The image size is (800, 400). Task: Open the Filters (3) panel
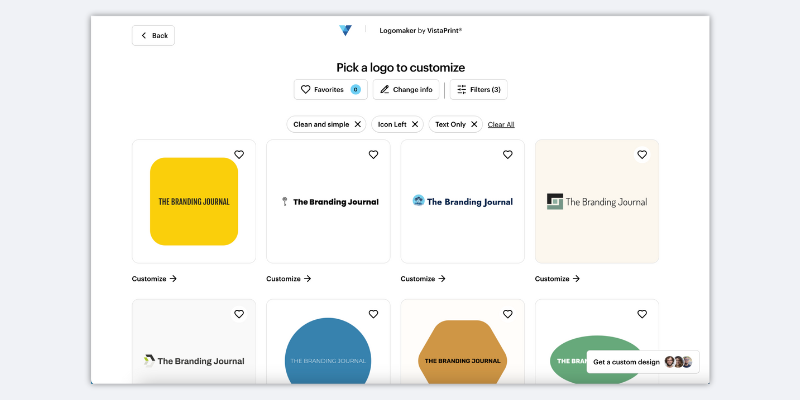coord(478,90)
